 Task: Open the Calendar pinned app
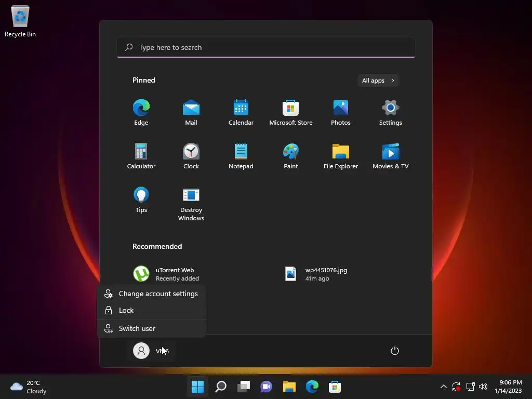241,112
